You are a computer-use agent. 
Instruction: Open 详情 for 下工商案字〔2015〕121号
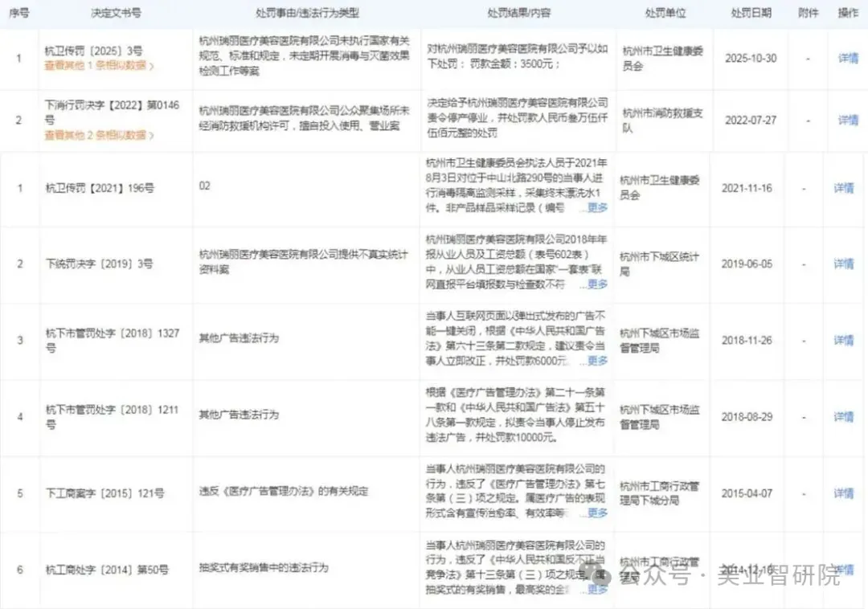(x=844, y=493)
